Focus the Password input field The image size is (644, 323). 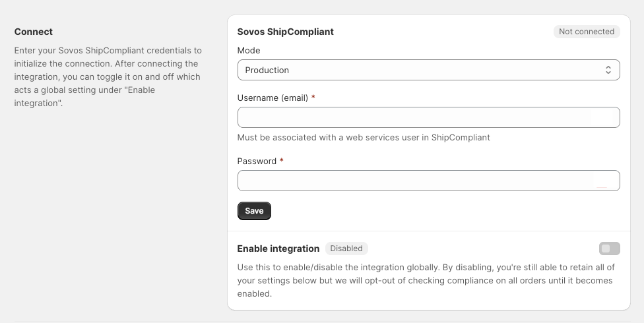click(x=428, y=181)
